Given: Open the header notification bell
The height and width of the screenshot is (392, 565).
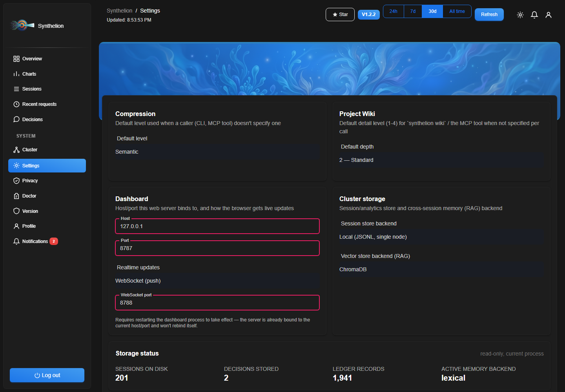Looking at the screenshot, I should tap(534, 15).
